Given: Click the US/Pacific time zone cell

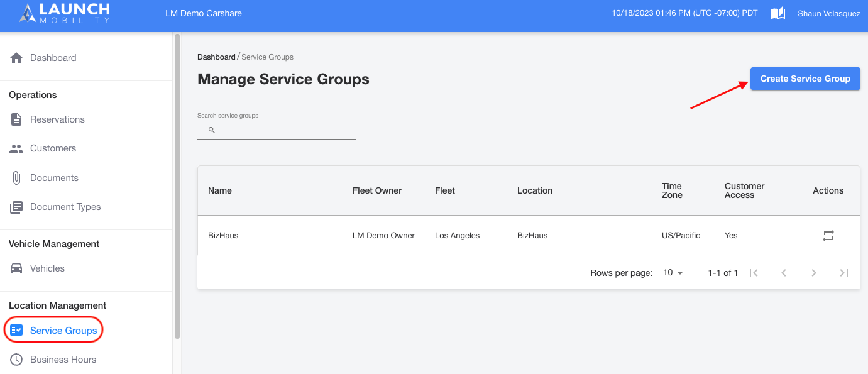Looking at the screenshot, I should tap(681, 236).
